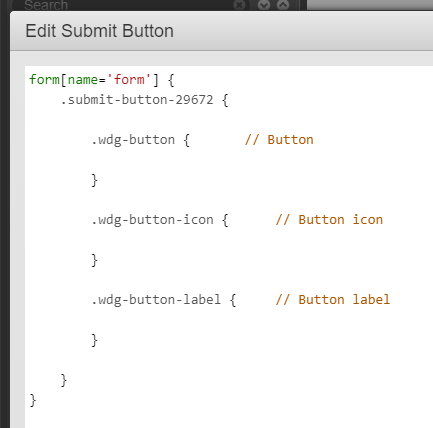Click the final closing brace of form block
The width and height of the screenshot is (433, 428).
click(x=33, y=400)
